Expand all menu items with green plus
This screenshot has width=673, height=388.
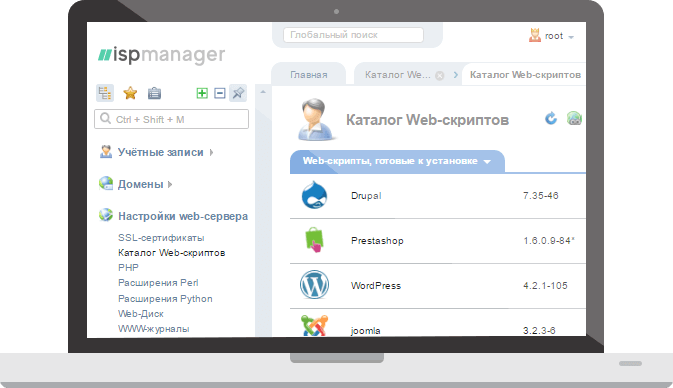(202, 93)
